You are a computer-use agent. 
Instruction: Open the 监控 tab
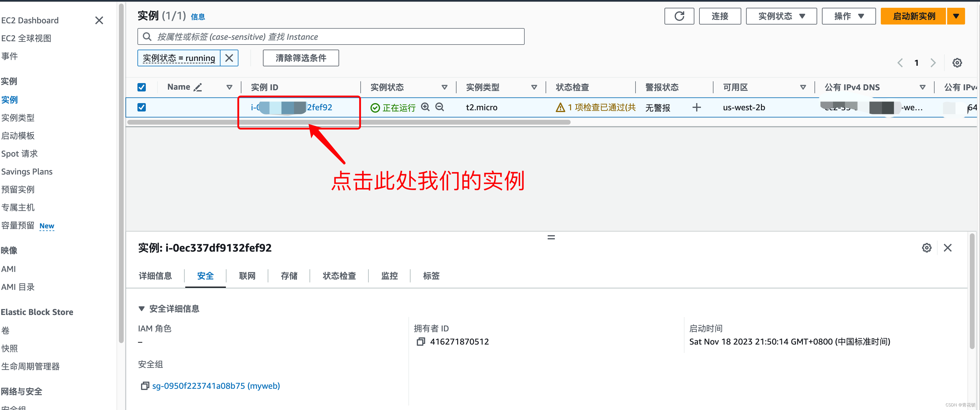390,276
